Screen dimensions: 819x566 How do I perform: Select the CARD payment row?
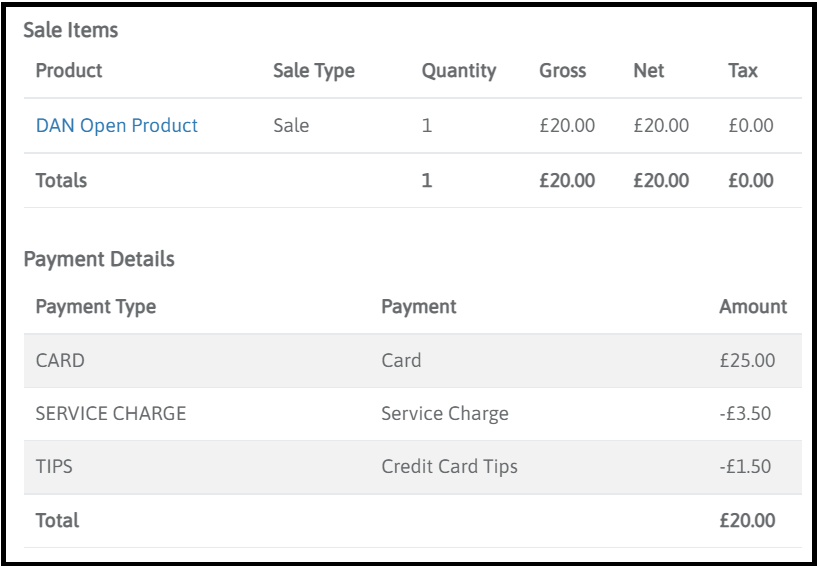click(x=60, y=361)
